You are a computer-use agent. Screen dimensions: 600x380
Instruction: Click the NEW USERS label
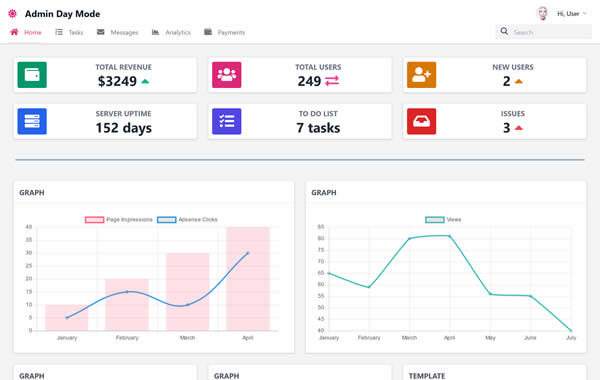513,67
